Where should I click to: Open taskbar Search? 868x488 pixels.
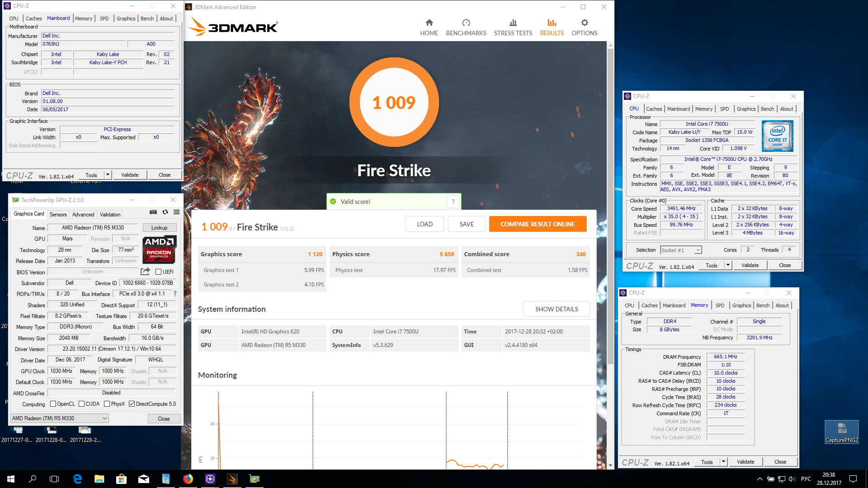click(33, 479)
